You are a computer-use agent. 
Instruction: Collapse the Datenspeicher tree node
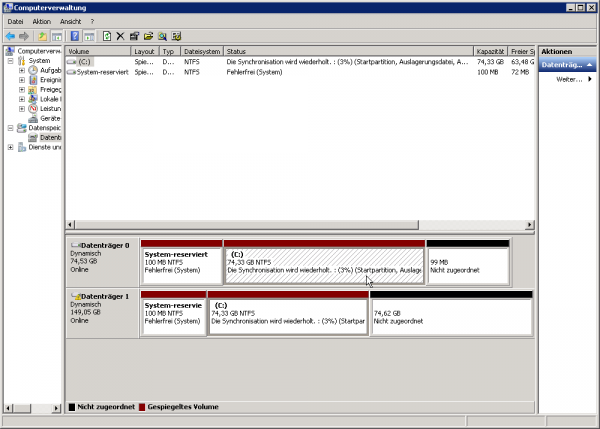click(x=10, y=128)
